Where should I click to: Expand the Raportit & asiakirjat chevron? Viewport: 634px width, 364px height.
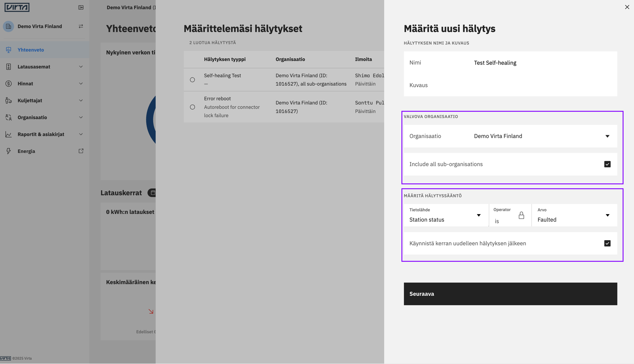tap(81, 134)
